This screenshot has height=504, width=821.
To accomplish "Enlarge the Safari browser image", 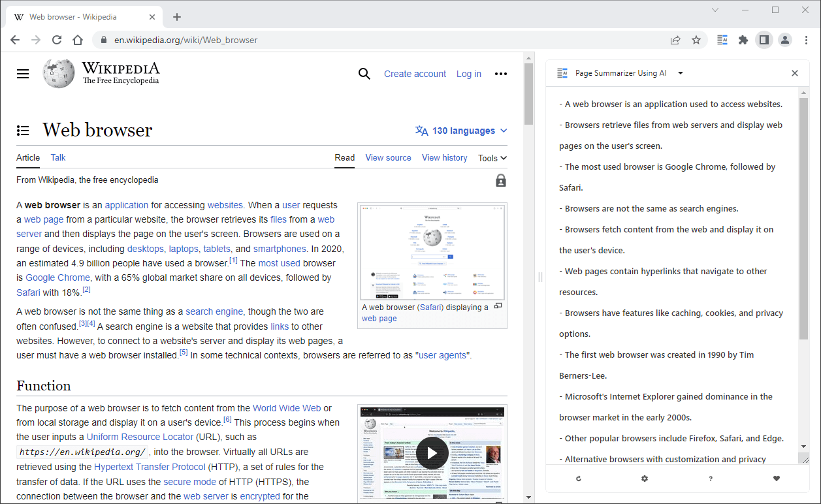I will pos(498,306).
